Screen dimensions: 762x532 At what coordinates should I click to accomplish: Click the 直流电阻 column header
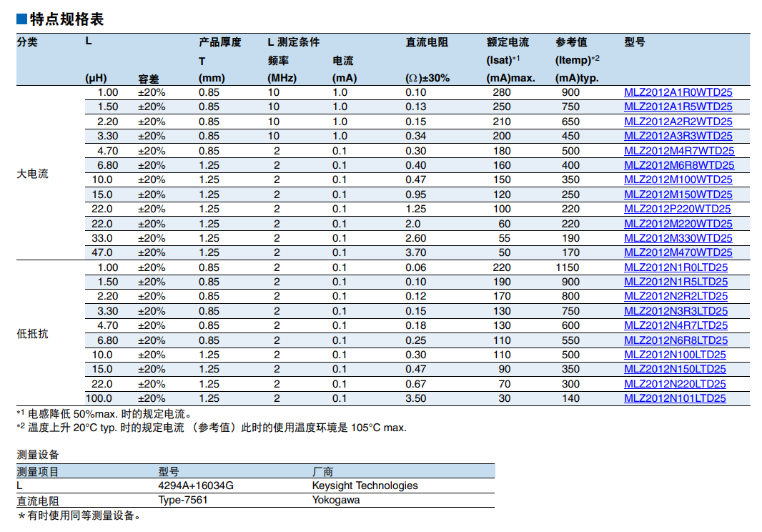pos(427,42)
